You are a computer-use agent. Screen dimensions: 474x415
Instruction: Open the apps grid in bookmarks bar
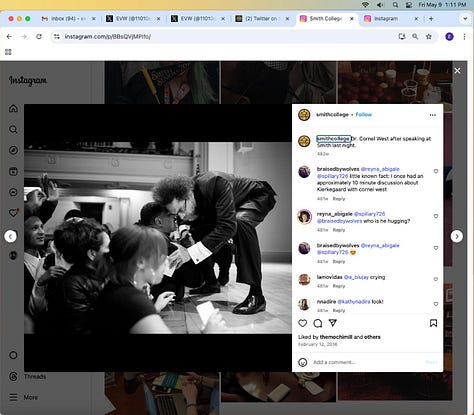(8, 52)
